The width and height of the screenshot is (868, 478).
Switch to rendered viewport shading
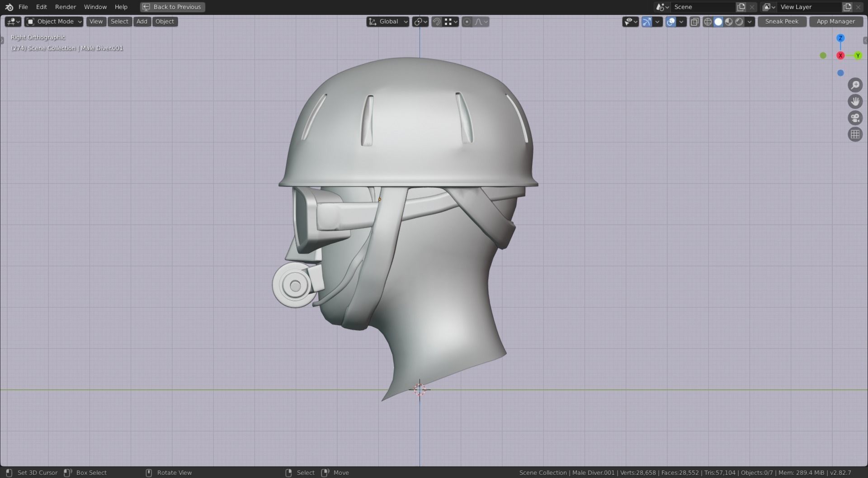tap(739, 21)
